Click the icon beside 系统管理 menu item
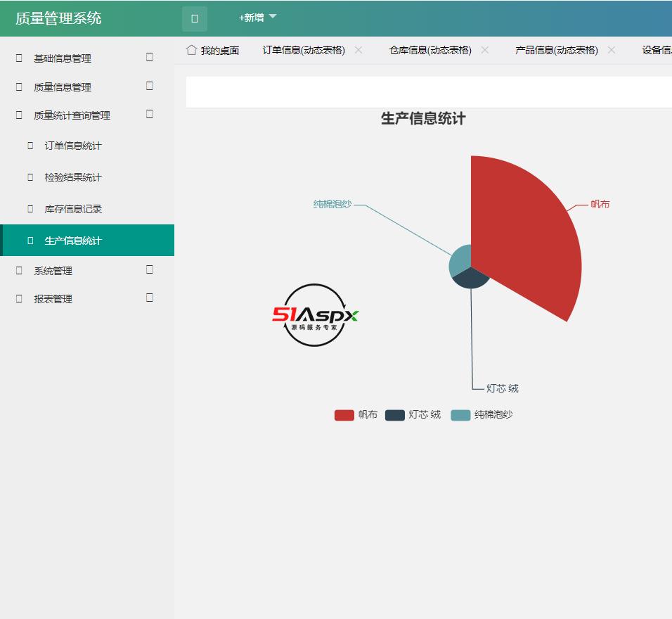 pos(17,270)
